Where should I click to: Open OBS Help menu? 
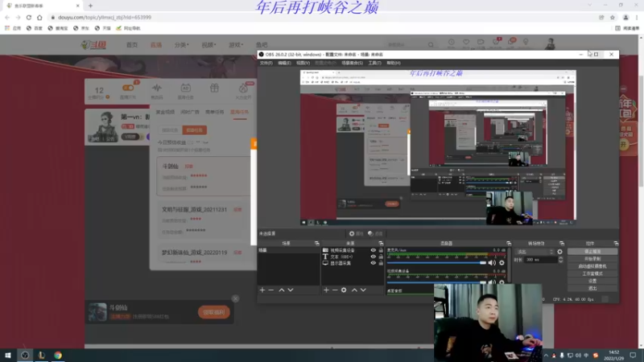(x=394, y=63)
